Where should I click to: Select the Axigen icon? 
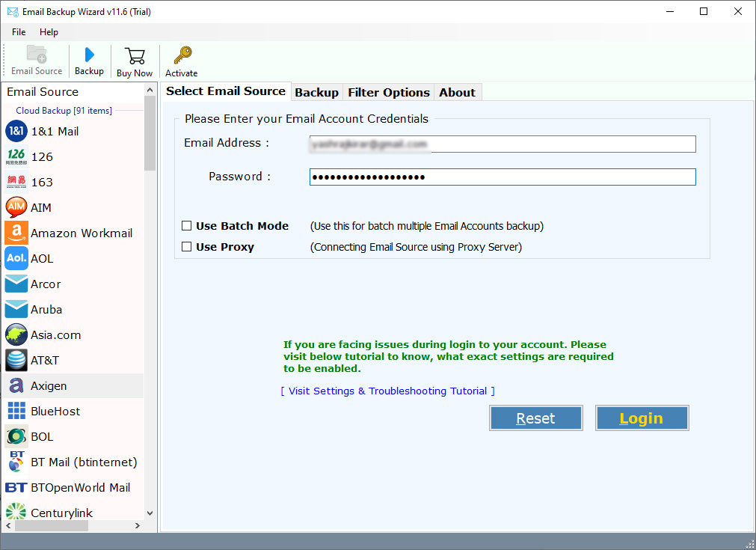pyautogui.click(x=16, y=385)
